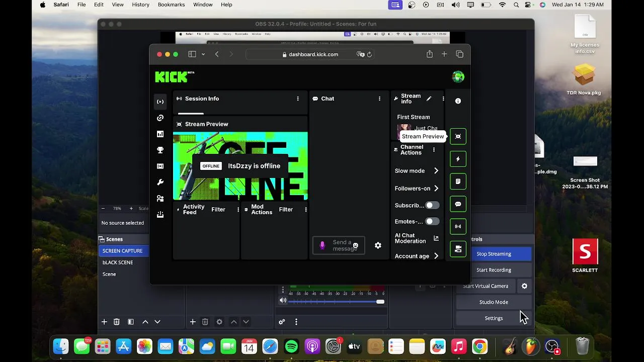The height and width of the screenshot is (362, 644).
Task: Mute the OBS audio mixer speaker
Action: (x=283, y=301)
